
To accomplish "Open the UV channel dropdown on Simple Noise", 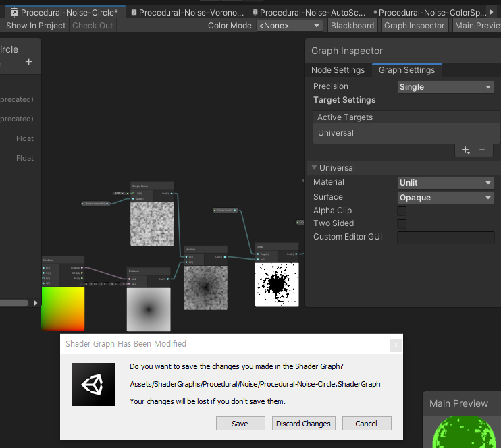I will click(x=120, y=193).
